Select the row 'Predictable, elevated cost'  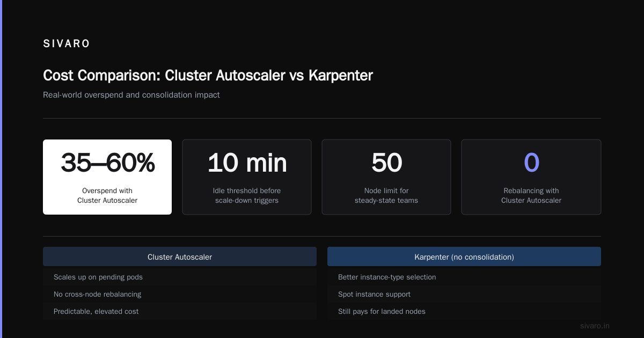coord(180,311)
